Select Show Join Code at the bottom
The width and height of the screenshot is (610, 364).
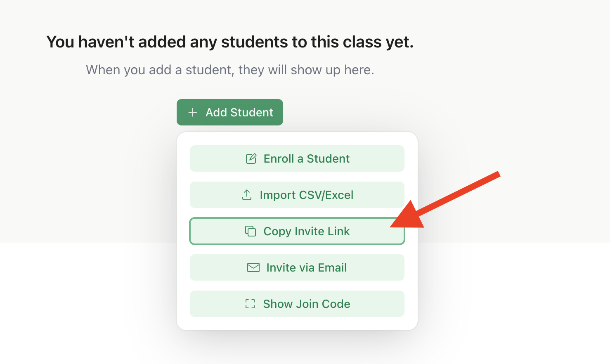(297, 304)
